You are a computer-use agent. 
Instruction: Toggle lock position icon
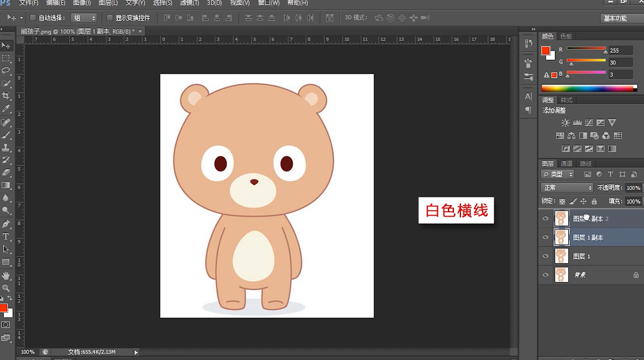(x=584, y=202)
